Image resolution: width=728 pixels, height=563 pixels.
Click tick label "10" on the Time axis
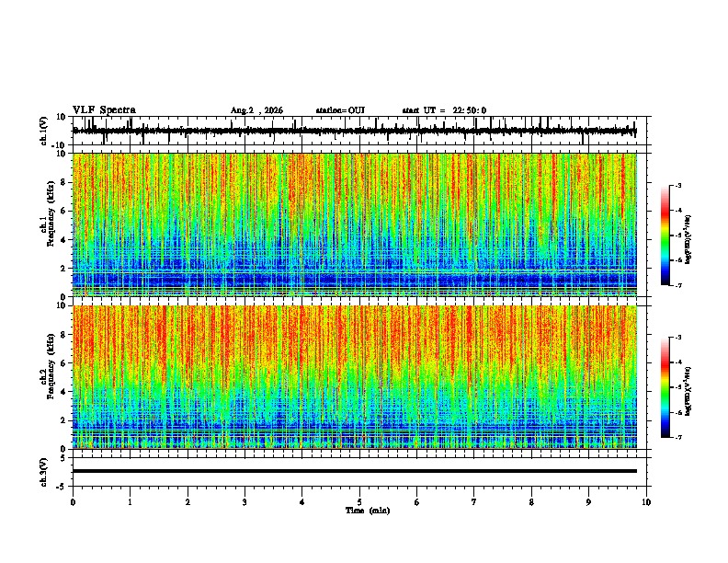(x=646, y=502)
